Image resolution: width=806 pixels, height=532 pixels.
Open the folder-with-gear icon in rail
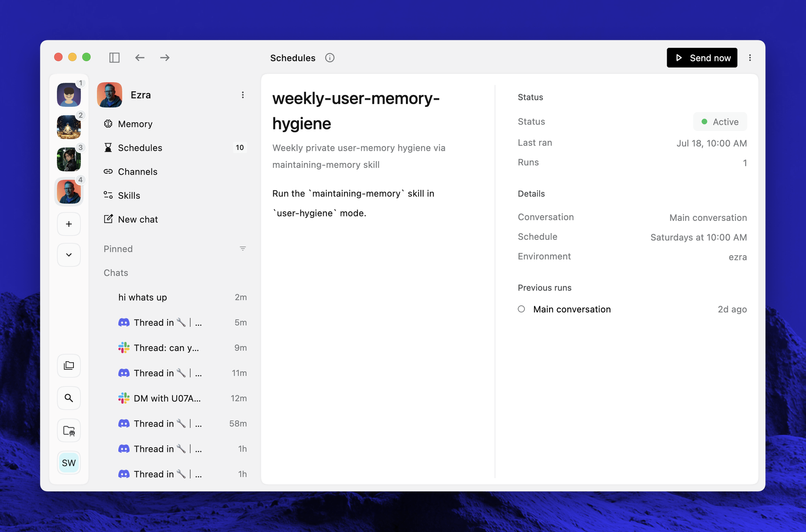[69, 430]
